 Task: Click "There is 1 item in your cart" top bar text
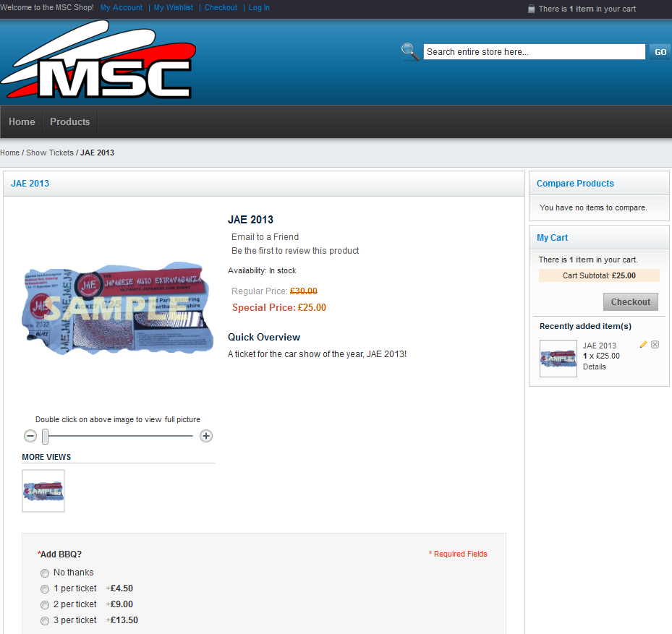(587, 9)
